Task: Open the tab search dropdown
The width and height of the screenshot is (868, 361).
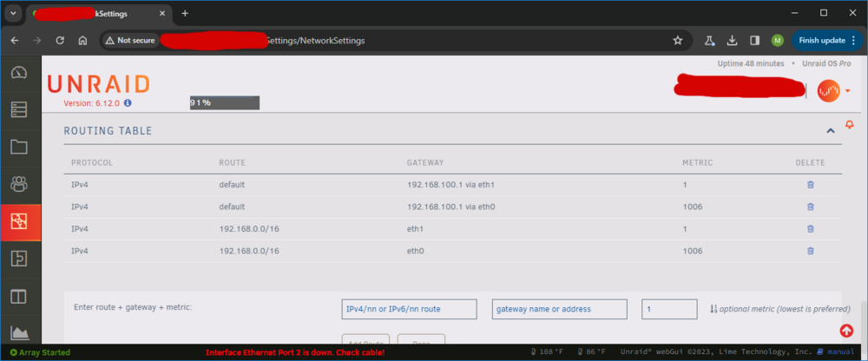Action: click(13, 13)
